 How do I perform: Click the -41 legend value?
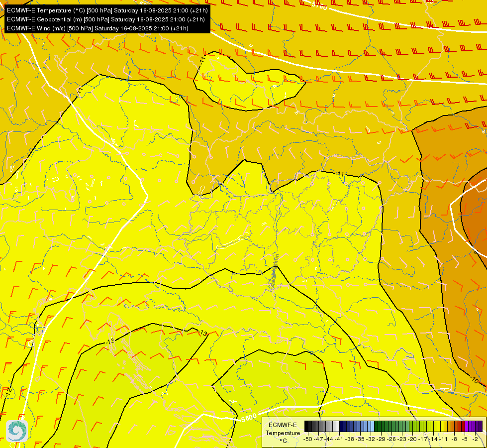pos(339,439)
